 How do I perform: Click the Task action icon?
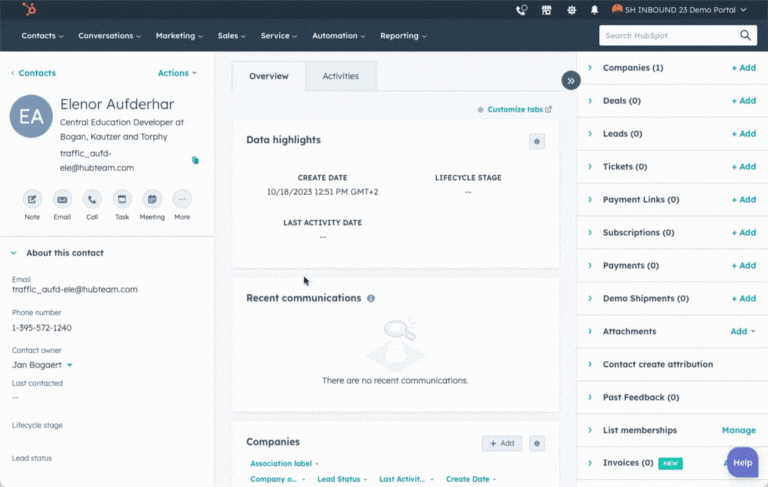coord(122,199)
